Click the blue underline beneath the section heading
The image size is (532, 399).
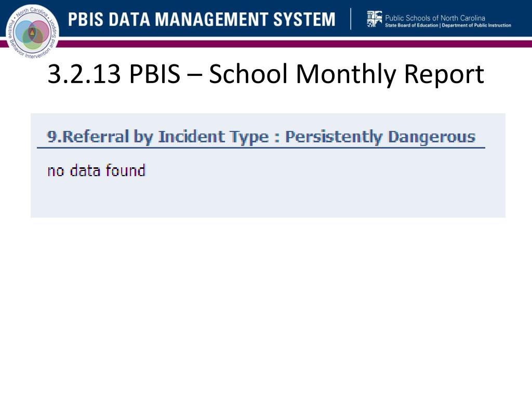(x=261, y=148)
